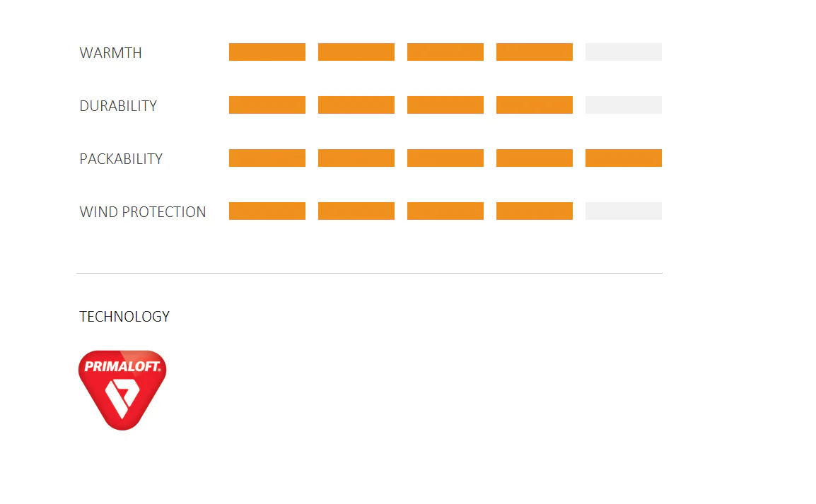The image size is (816, 504).
Task: Click the first Packability rating bar
Action: (x=267, y=158)
